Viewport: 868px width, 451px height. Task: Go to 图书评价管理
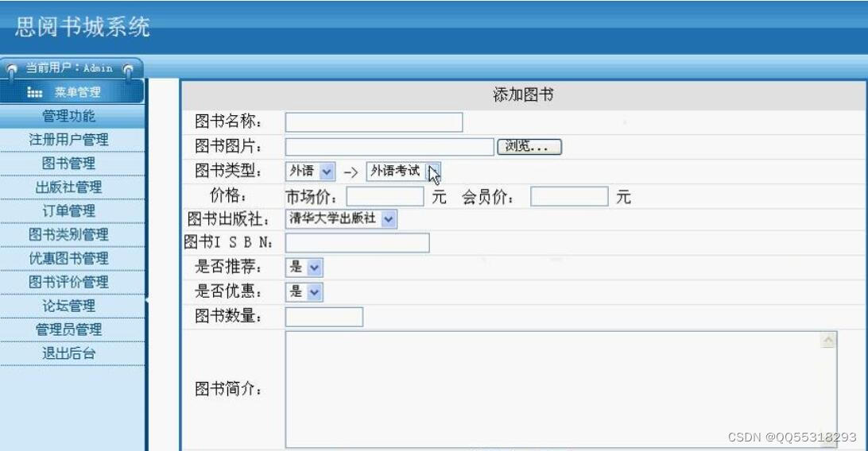coord(68,283)
